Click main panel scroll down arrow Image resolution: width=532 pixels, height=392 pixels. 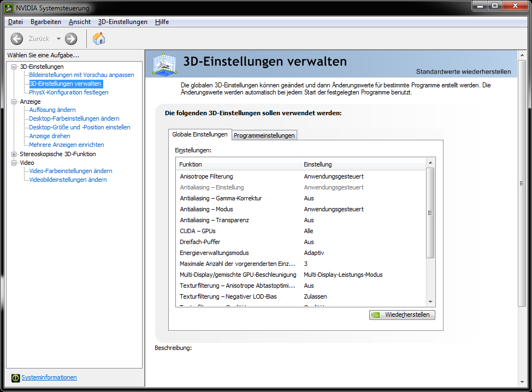(522, 382)
